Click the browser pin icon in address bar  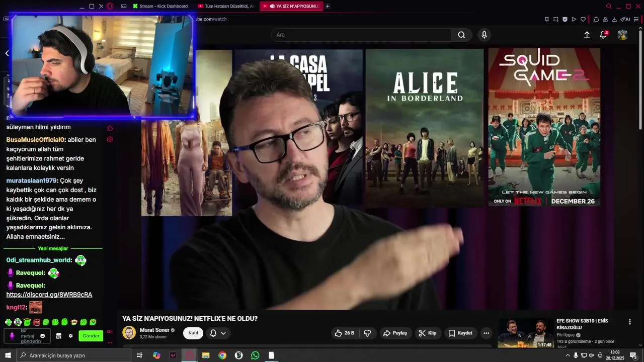click(547, 19)
